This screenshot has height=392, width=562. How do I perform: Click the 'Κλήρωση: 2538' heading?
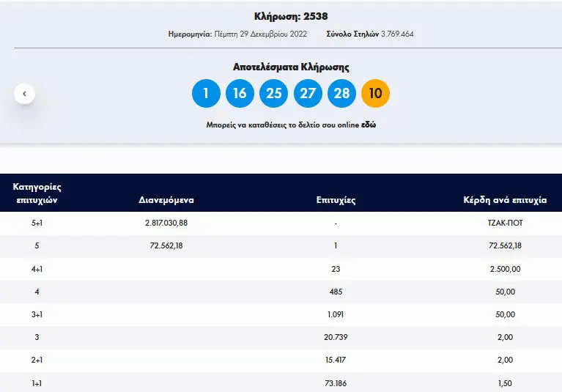click(x=291, y=16)
